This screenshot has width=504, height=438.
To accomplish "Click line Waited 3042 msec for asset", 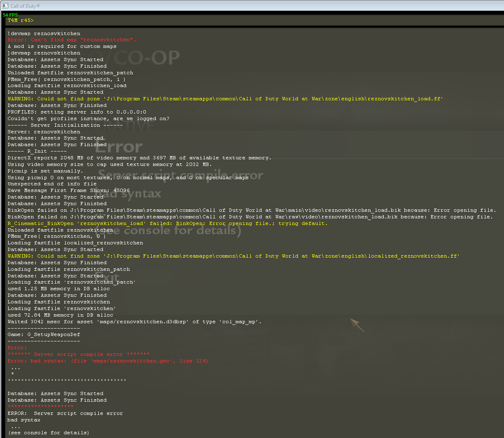I will pos(135,322).
